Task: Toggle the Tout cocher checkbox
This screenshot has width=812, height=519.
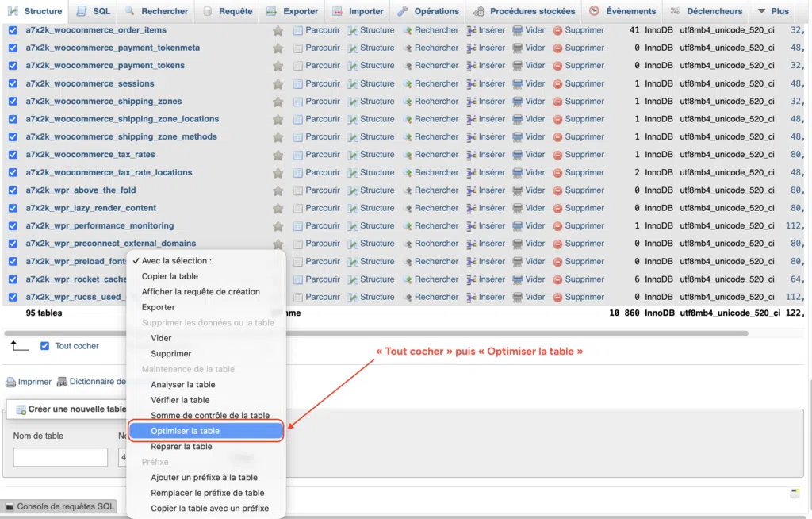Action: pos(45,346)
